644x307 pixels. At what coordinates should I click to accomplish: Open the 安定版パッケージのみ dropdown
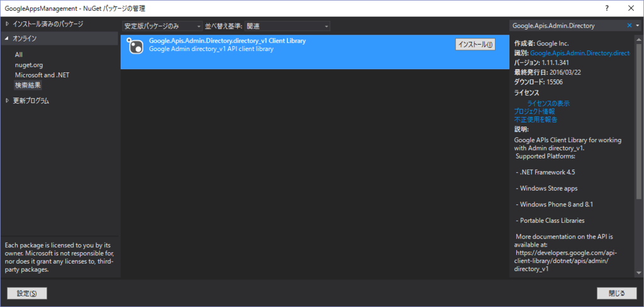tap(163, 26)
